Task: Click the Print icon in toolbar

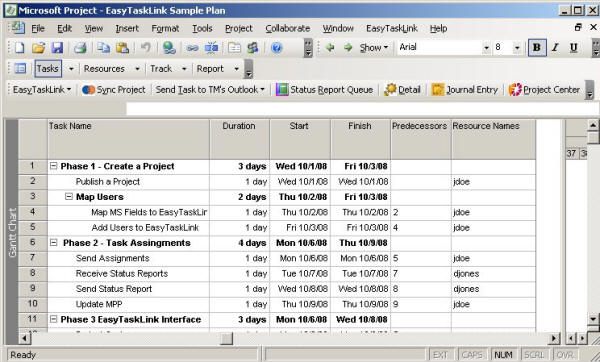Action: (x=80, y=48)
